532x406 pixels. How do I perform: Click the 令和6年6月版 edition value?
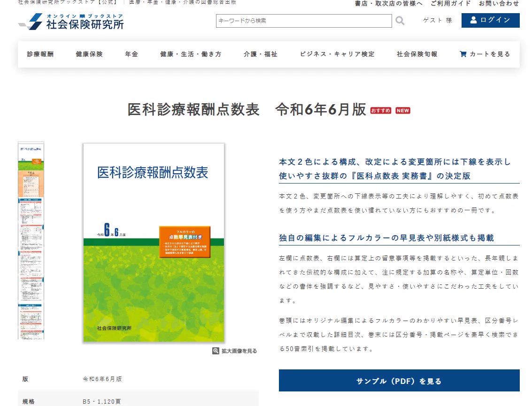[x=102, y=379]
